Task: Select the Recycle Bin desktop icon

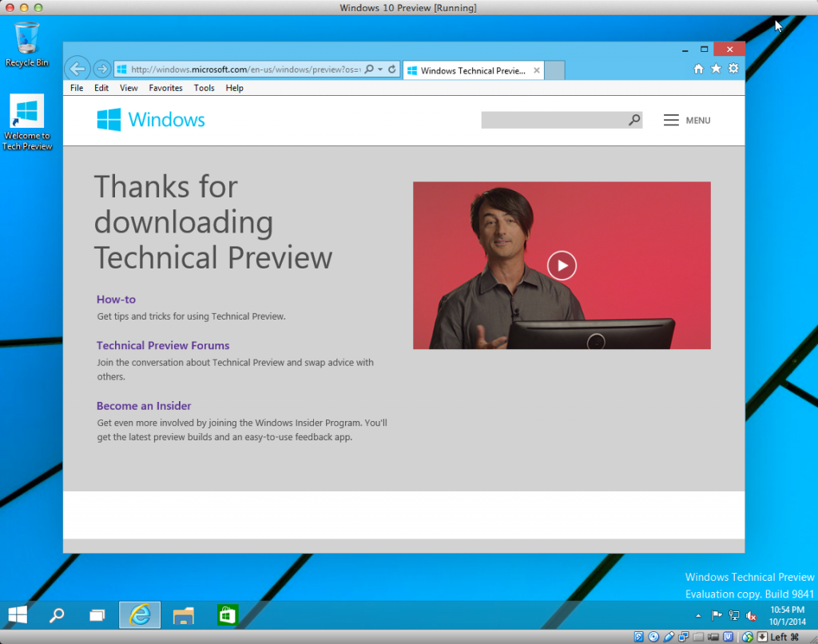Action: pos(26,45)
